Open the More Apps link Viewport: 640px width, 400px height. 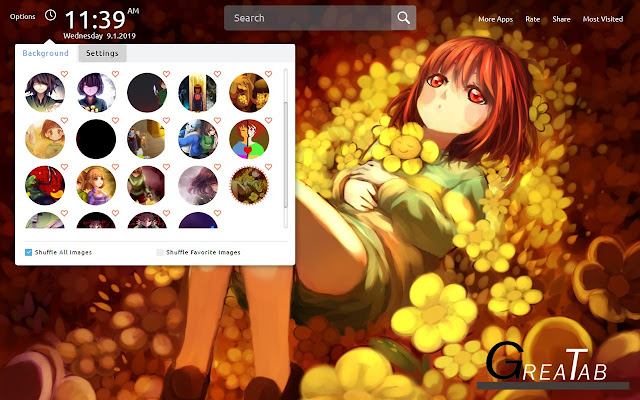496,19
